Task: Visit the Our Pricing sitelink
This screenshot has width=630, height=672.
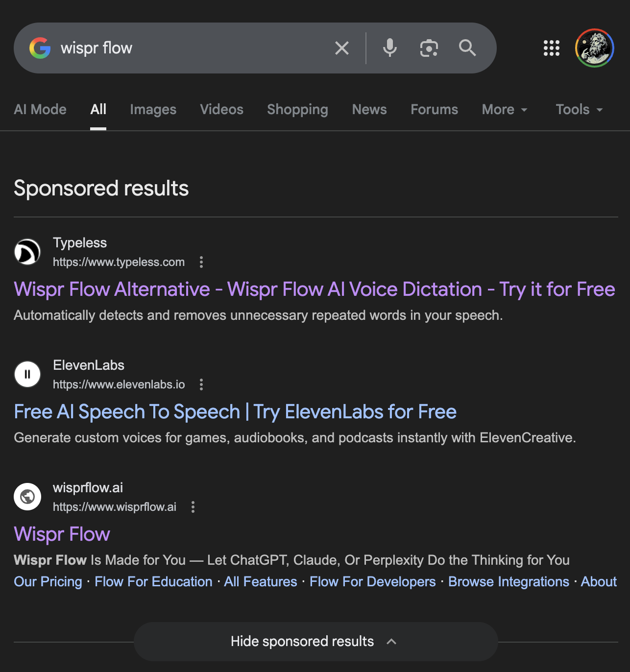Action: [x=48, y=581]
